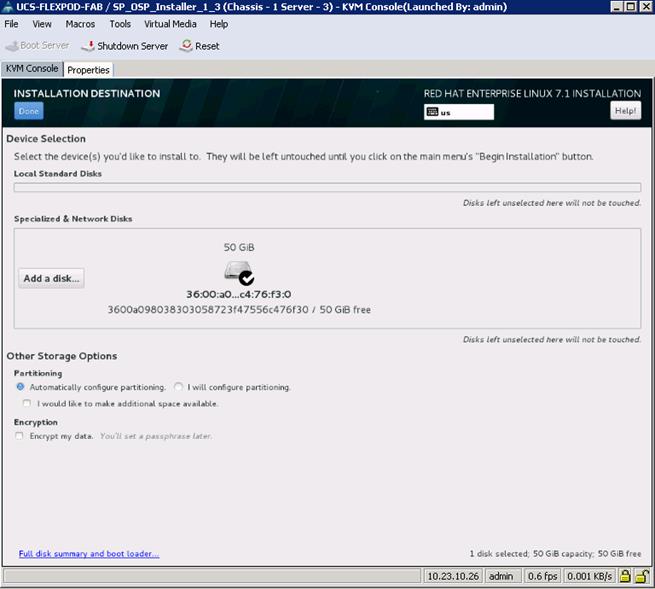Click the Shutdown Server toolbar button
Image resolution: width=655 pixels, height=589 pixels.
[x=124, y=46]
